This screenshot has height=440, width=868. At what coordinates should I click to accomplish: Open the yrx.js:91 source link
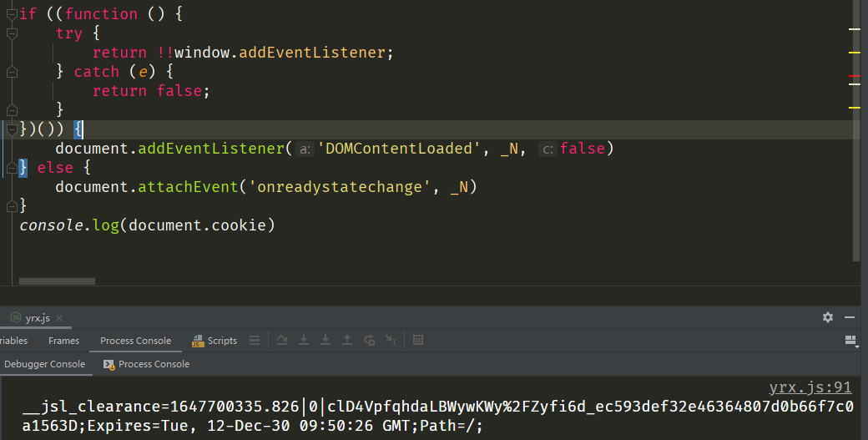point(810,387)
